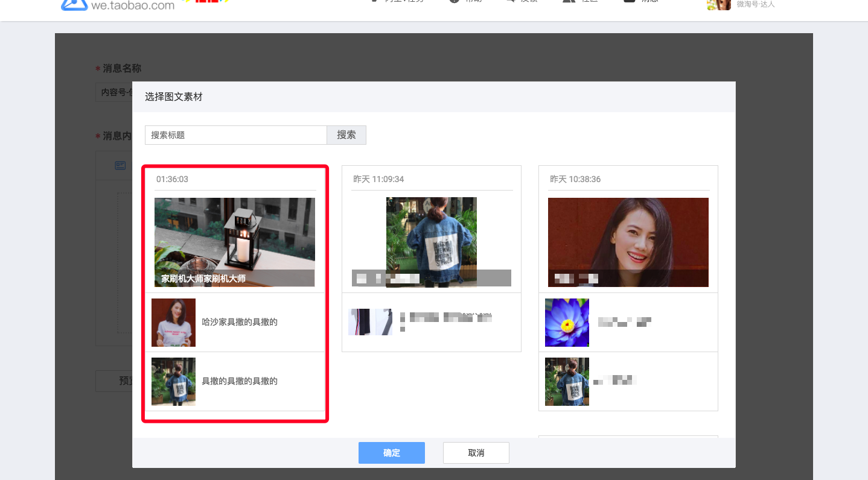Screen dimensions: 868x480
Task: Click thumbnail beside 哈沙家具撒的具撒的
Action: (173, 323)
